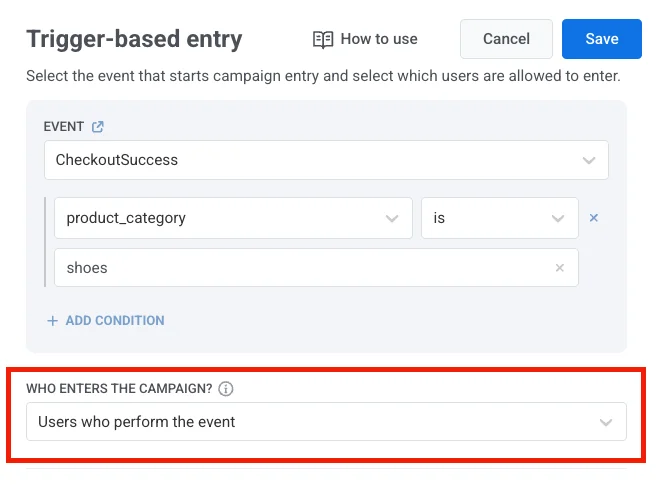Open the external link icon next to EVENT
The width and height of the screenshot is (662, 485).
pos(98,127)
